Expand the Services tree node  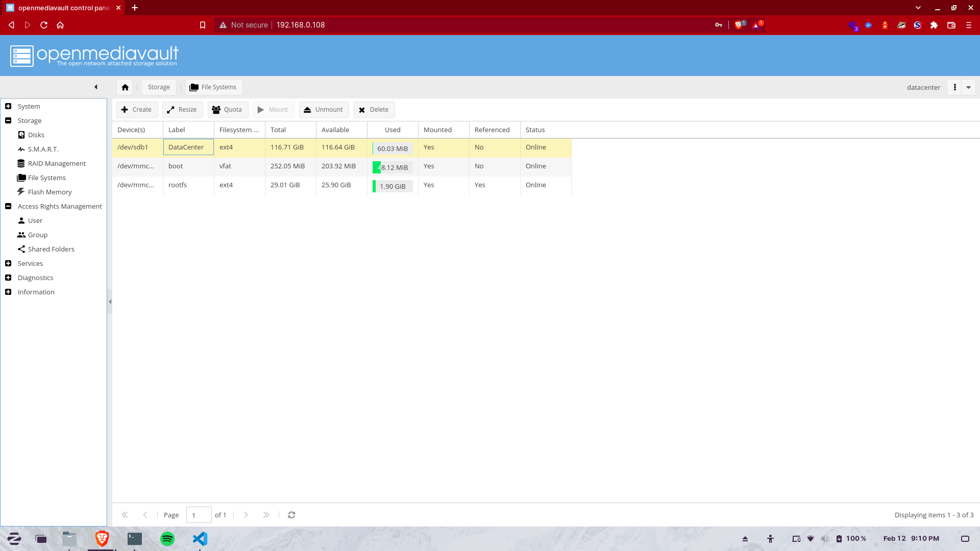tap(8, 263)
